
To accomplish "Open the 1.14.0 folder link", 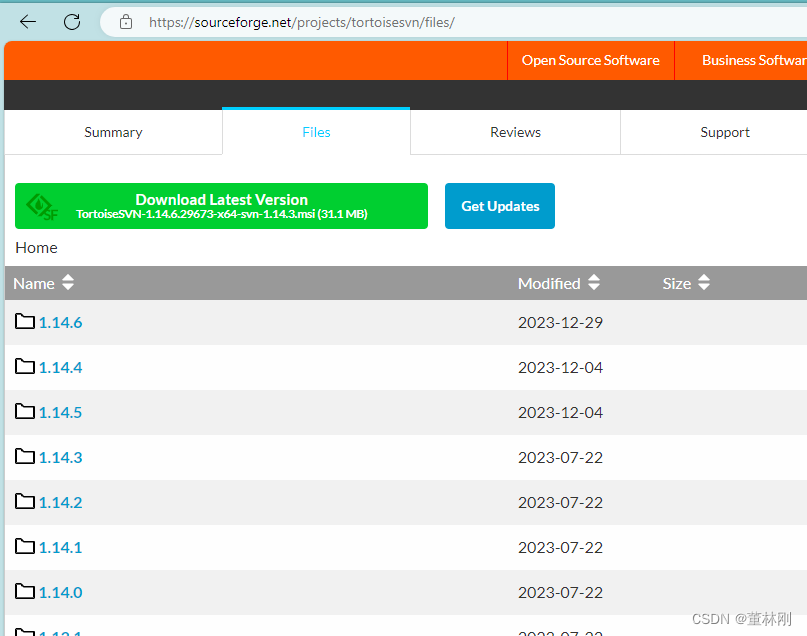I will (x=60, y=593).
